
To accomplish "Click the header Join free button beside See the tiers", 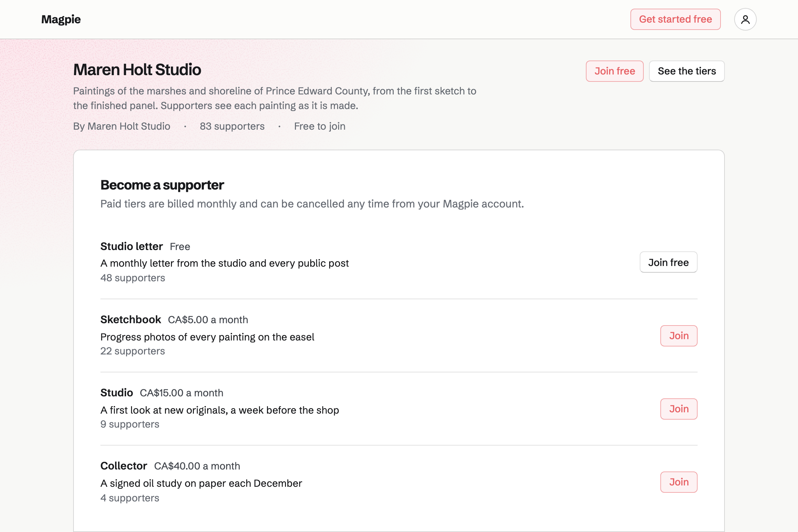I will click(x=614, y=71).
